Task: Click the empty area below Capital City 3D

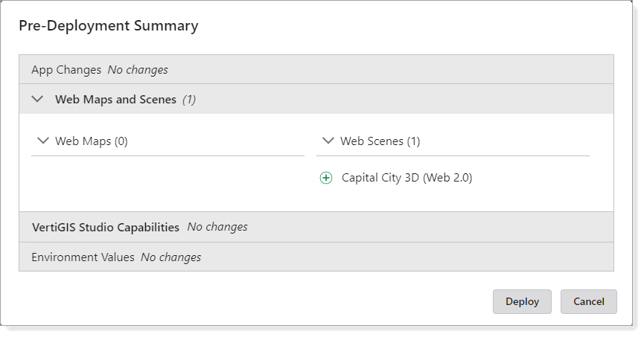Action: coord(453,199)
